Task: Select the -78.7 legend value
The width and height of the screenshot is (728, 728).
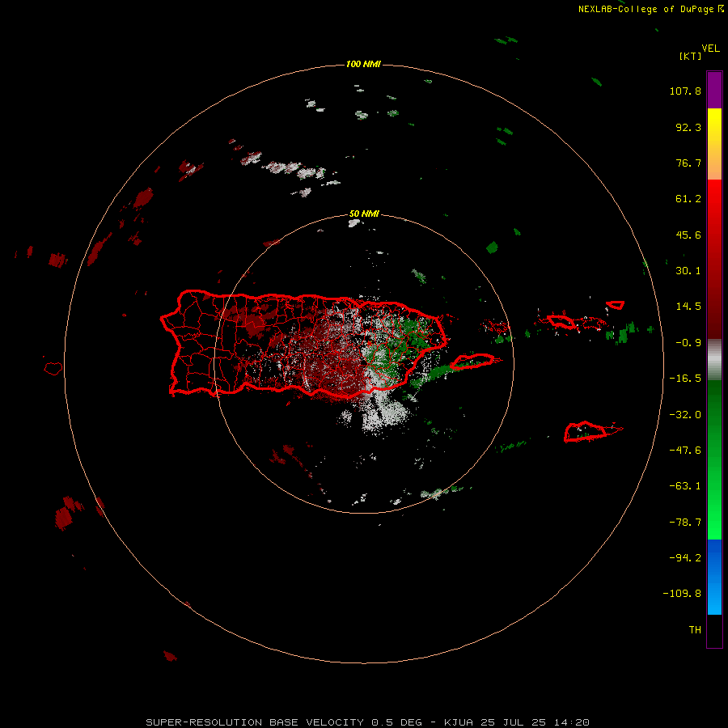Action: pyautogui.click(x=685, y=523)
